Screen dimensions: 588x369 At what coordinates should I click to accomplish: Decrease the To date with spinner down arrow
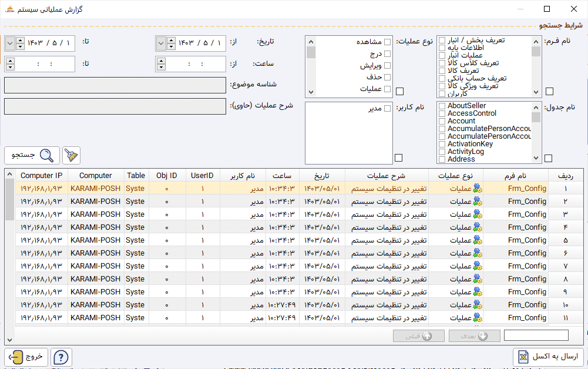click(20, 47)
